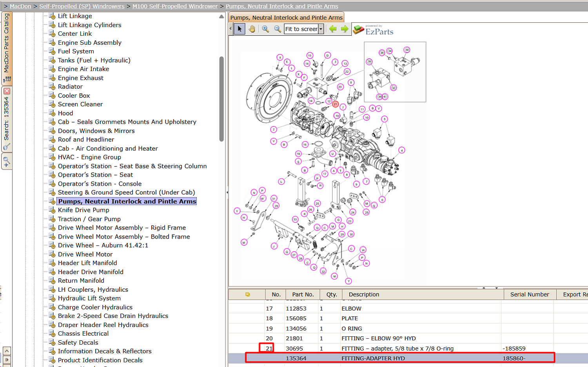Click the Tanks (Fuel + Hydraulic) page icon
588x367 pixels.
pos(52,60)
